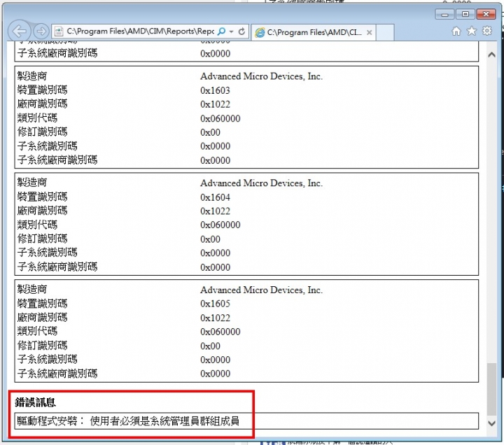The height and width of the screenshot is (445, 504).
Task: Click 裝置識別碼 label in 0x1604 block
Action: pyautogui.click(x=43, y=197)
